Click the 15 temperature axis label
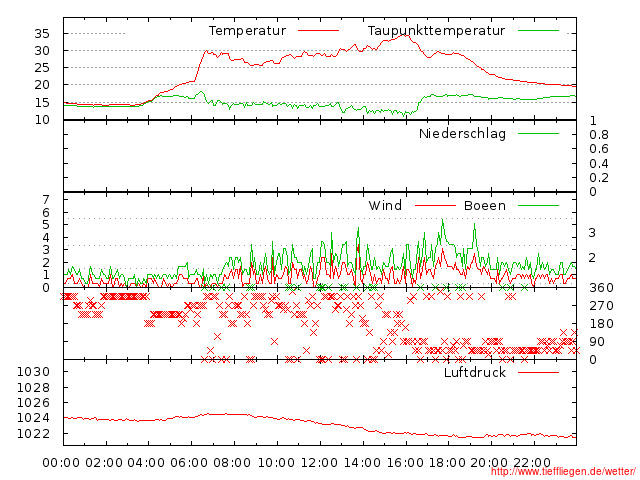 tap(42, 102)
